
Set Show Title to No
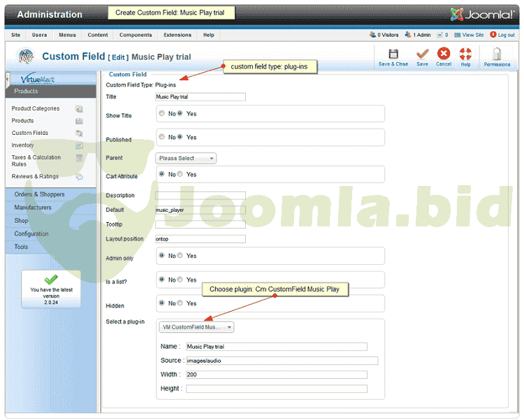tap(162, 113)
